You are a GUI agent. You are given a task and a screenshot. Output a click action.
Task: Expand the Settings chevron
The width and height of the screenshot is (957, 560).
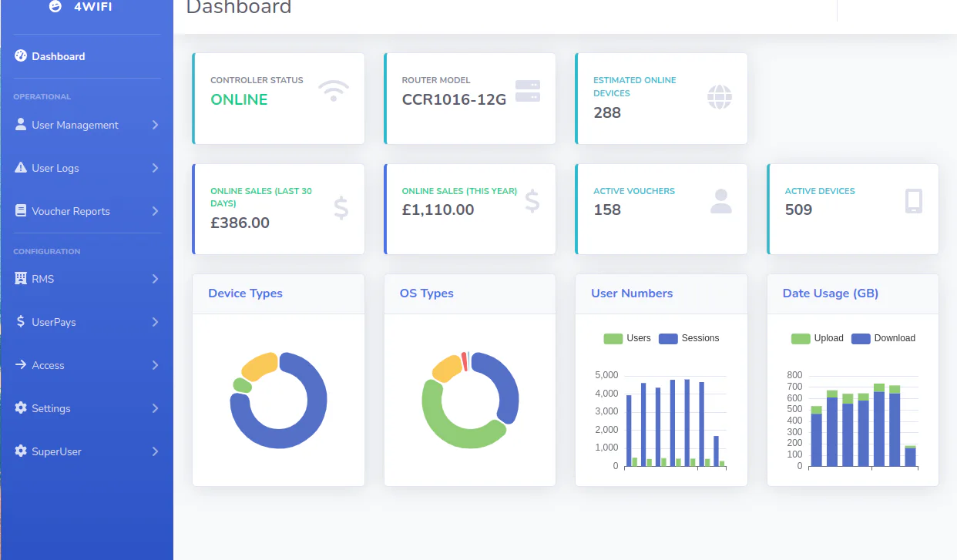[155, 408]
